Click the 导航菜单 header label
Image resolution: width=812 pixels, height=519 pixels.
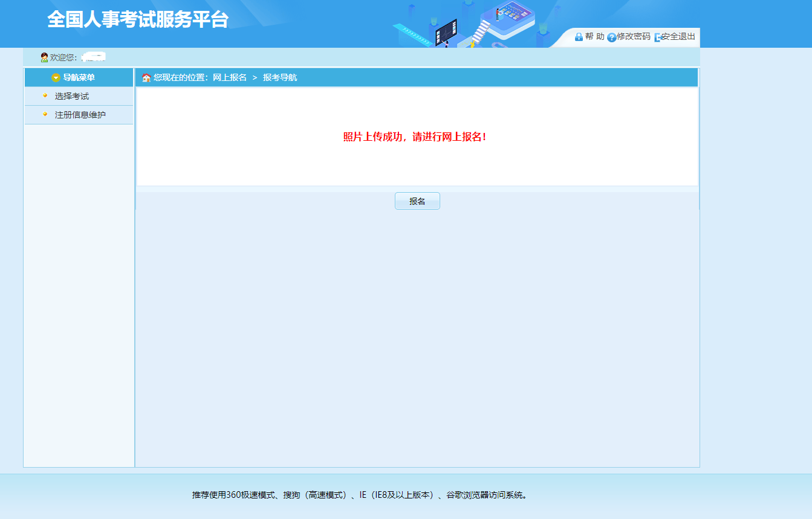79,78
